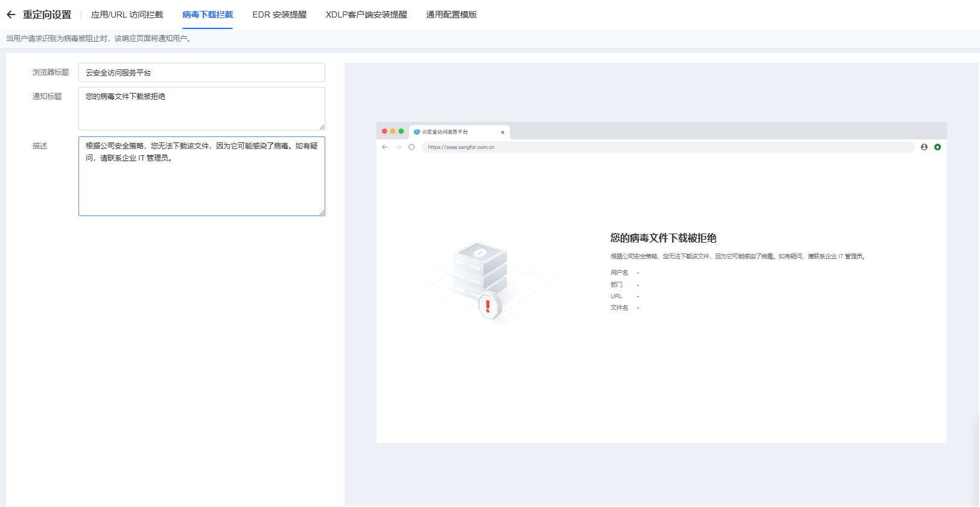Click into the 通知标题 text area

click(202, 109)
